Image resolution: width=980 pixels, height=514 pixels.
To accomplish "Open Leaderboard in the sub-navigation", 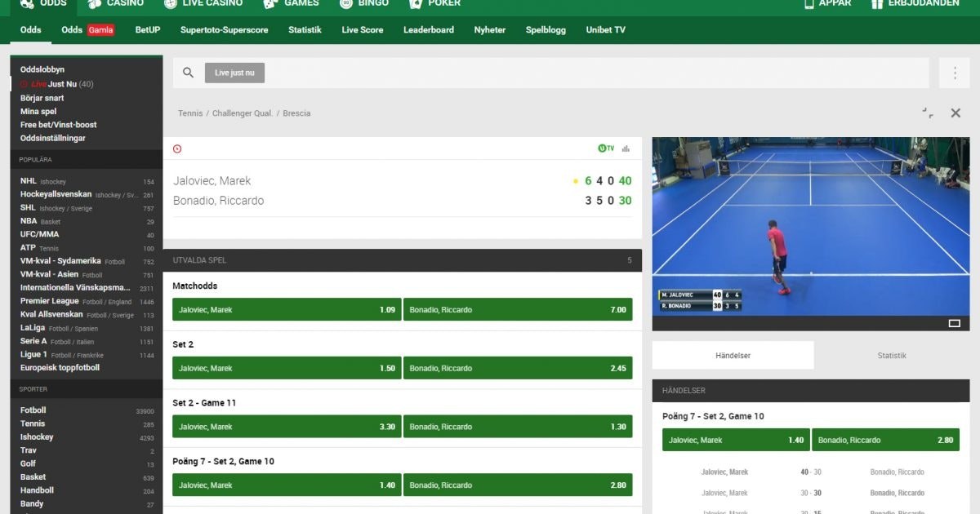I will (x=423, y=30).
